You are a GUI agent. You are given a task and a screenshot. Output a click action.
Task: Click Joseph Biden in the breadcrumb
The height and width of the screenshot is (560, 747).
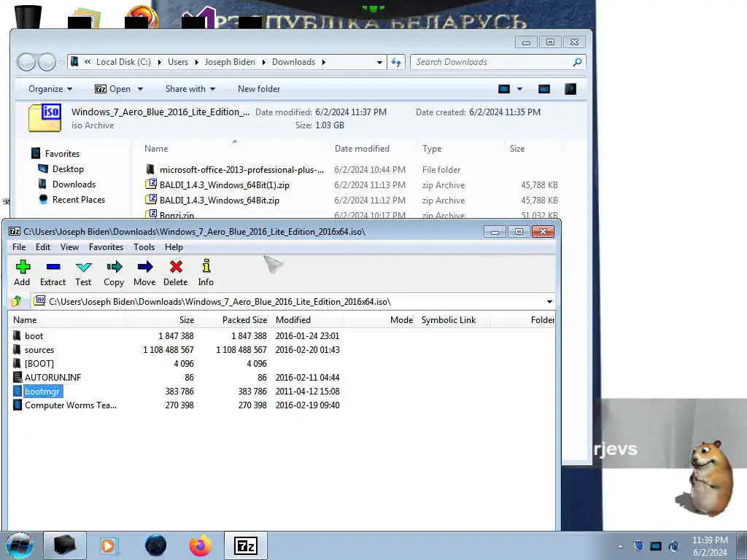click(230, 62)
